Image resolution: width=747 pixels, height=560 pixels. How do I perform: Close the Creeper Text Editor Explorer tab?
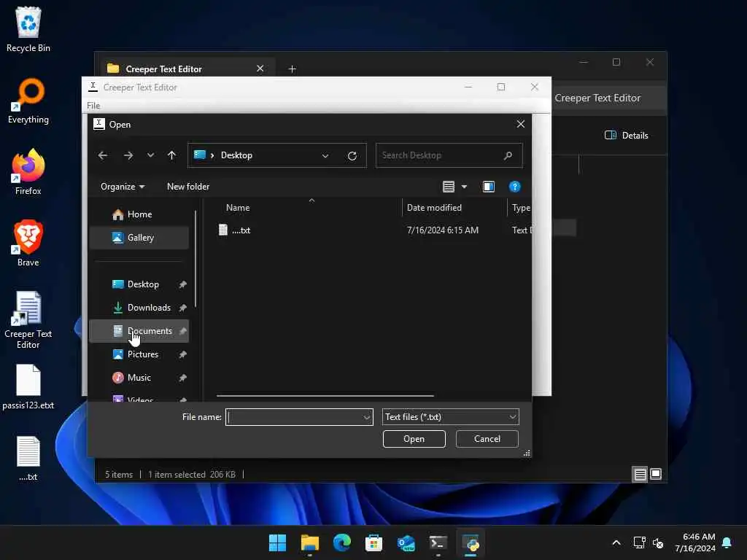coord(260,69)
